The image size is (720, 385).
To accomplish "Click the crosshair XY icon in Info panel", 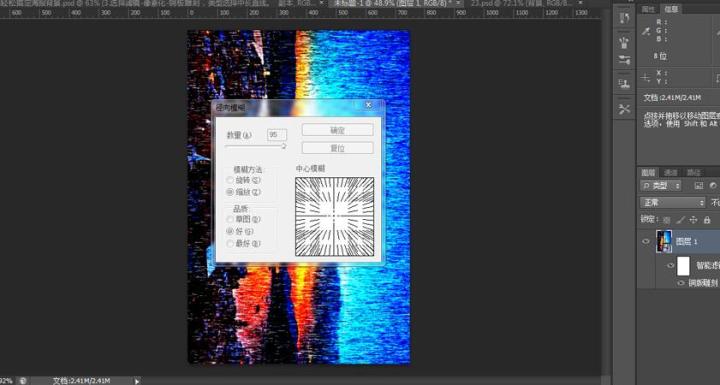I will pyautogui.click(x=646, y=78).
